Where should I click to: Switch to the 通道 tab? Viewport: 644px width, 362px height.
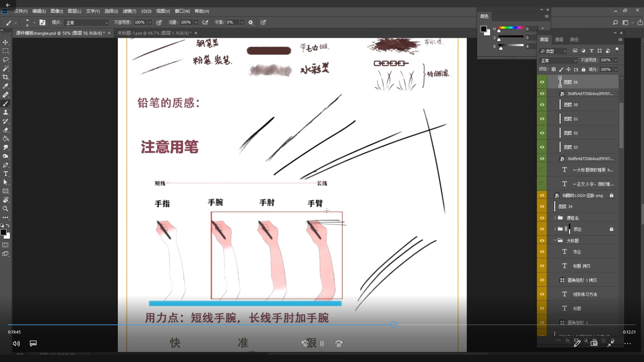tap(559, 40)
